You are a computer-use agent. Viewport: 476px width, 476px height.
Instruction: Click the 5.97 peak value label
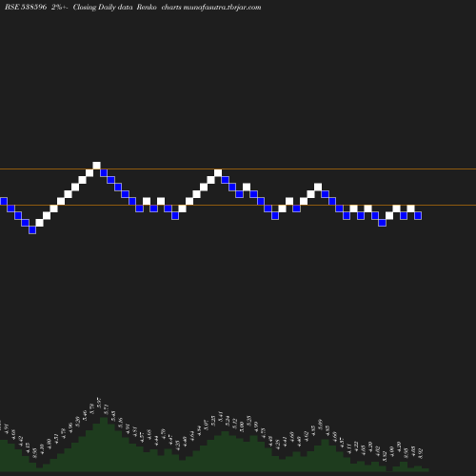tap(99, 403)
